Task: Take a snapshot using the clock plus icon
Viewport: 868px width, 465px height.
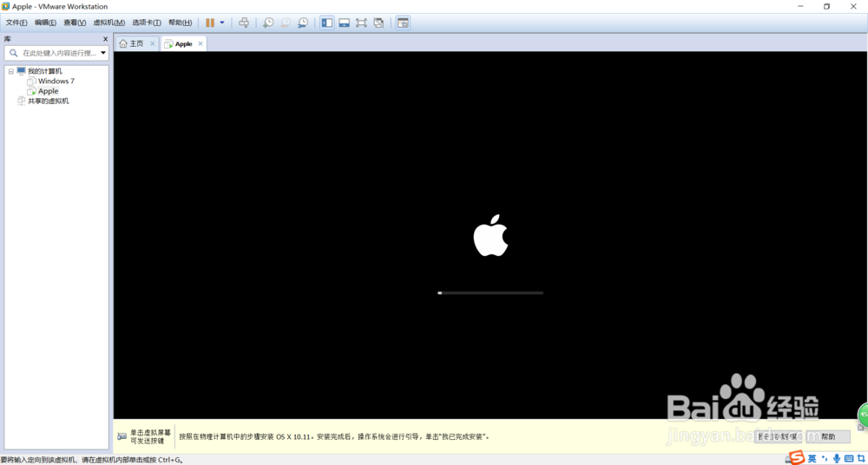Action: [268, 23]
